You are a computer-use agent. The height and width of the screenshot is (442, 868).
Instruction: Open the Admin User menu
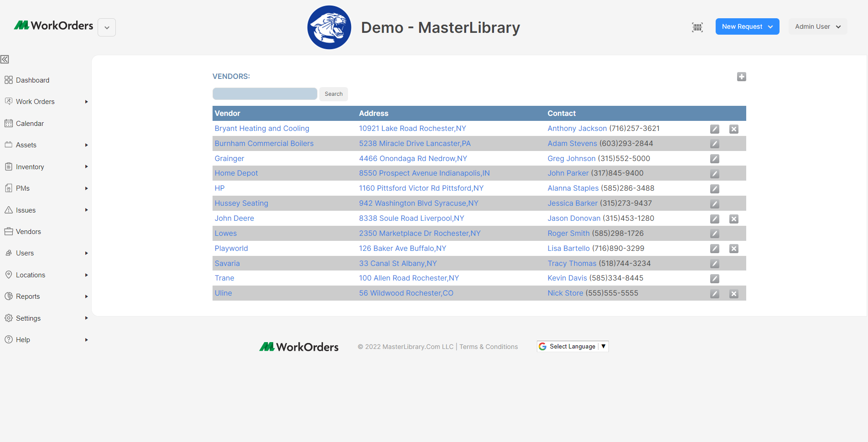click(818, 26)
